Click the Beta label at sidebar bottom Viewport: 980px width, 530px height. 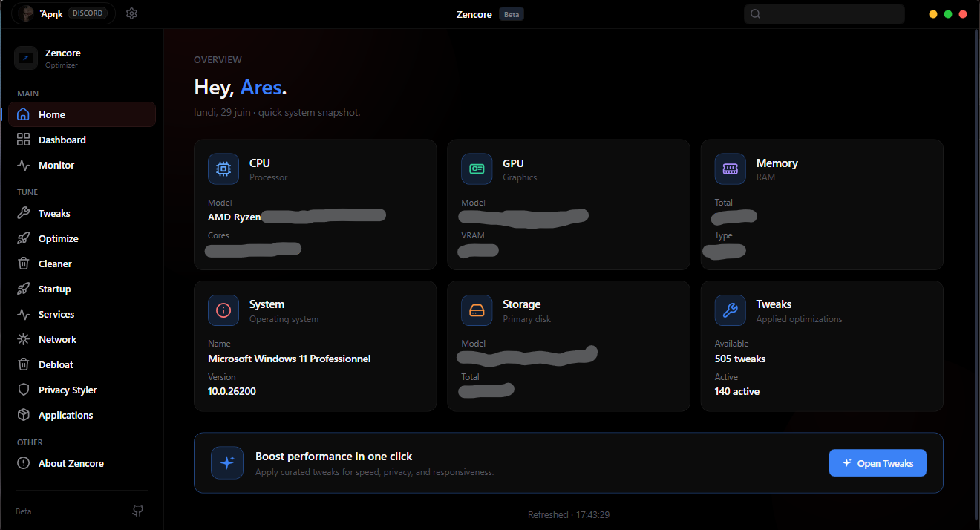(24, 511)
